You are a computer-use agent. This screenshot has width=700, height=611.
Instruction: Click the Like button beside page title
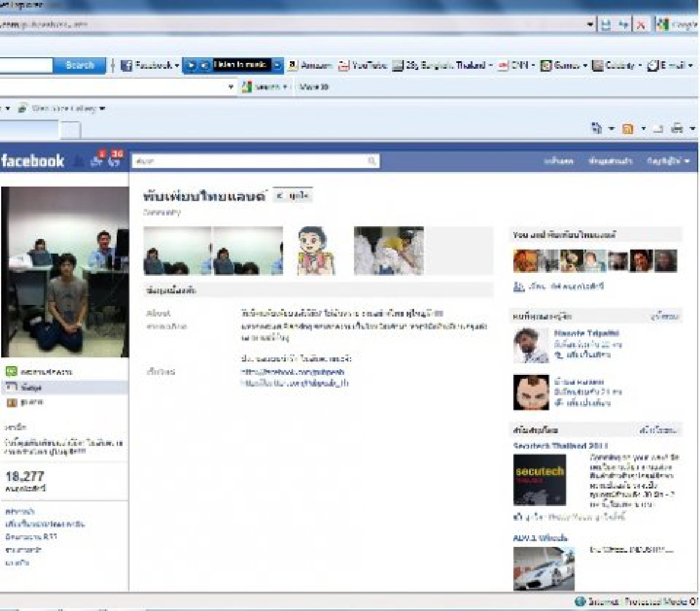click(293, 196)
